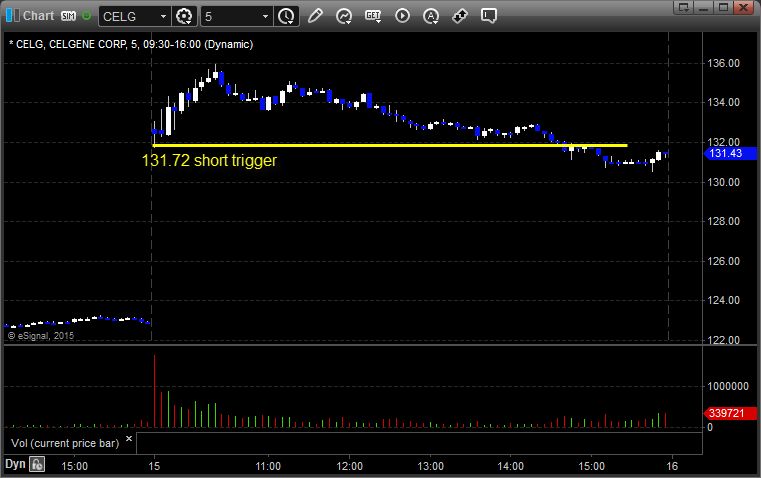Close the chart window
761x478 pixels.
tap(744, 7)
